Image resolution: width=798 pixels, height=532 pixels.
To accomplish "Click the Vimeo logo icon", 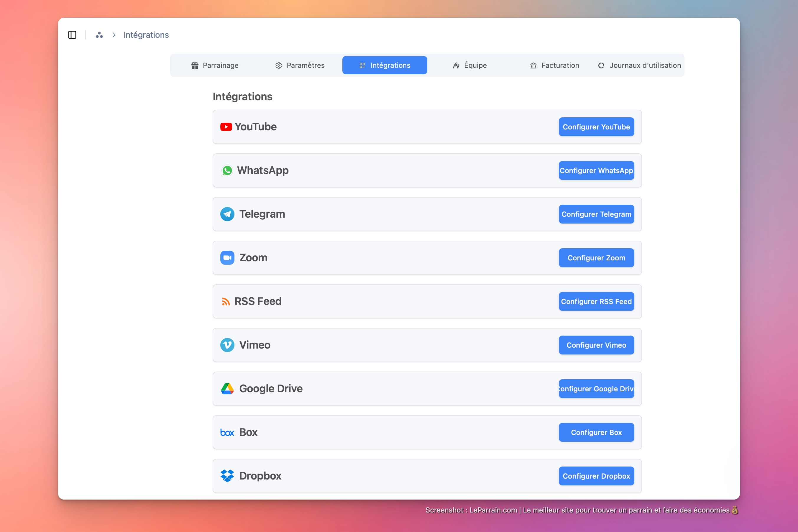I will pos(227,345).
